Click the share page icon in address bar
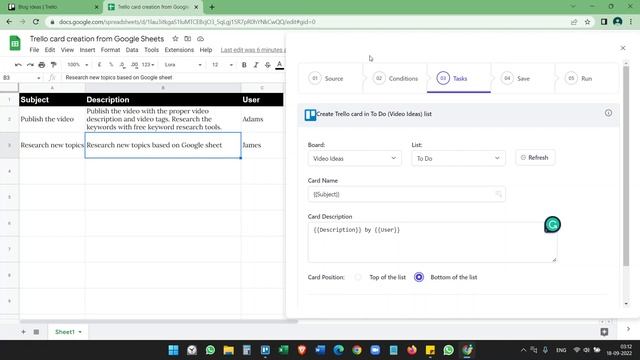 574,22
